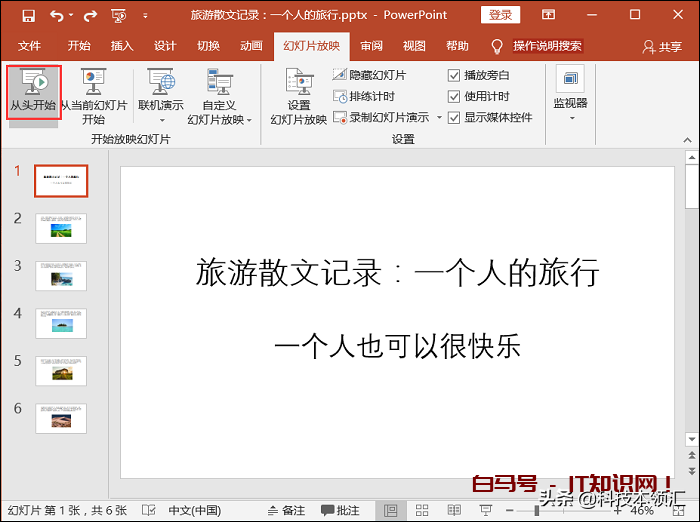Click the 登录 sign-in button
This screenshot has height=522, width=700.
(x=500, y=15)
